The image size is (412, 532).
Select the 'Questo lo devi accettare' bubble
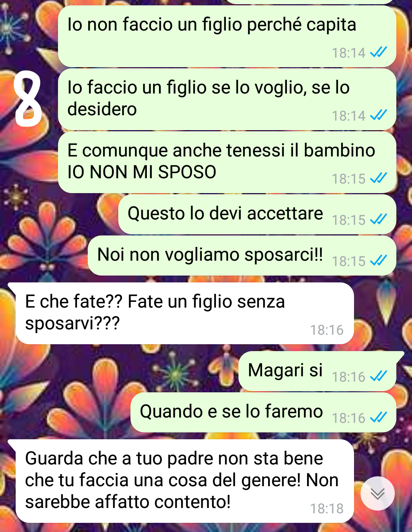click(257, 214)
